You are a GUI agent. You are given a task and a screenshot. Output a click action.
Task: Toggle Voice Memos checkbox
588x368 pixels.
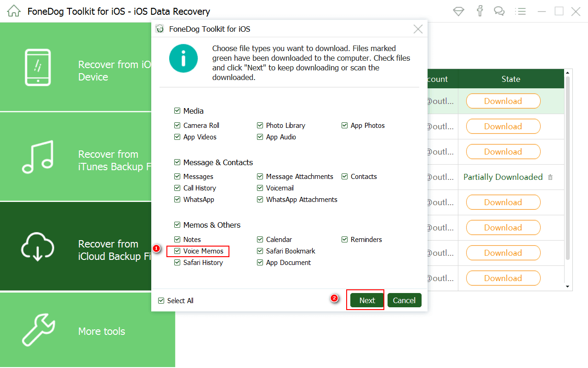[x=177, y=251]
